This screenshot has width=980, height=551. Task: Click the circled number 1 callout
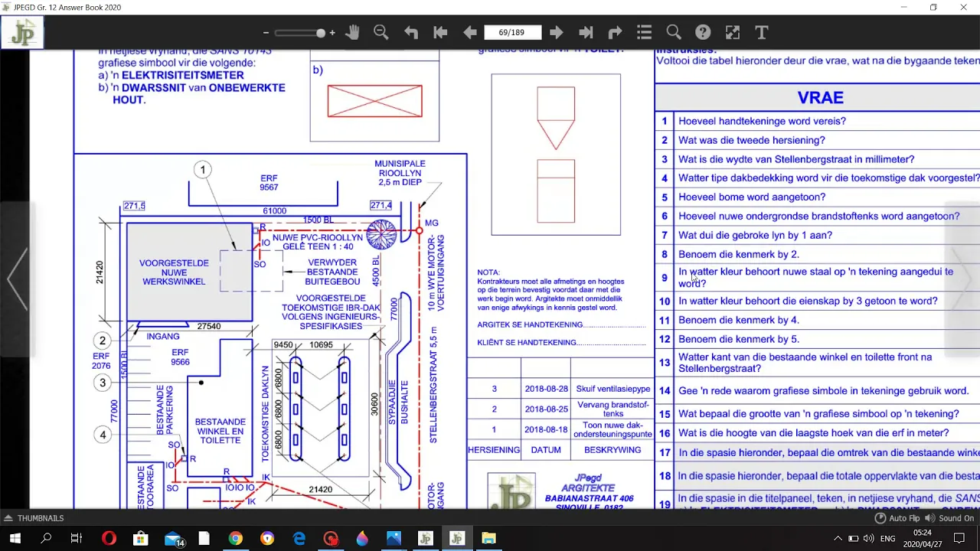point(203,169)
